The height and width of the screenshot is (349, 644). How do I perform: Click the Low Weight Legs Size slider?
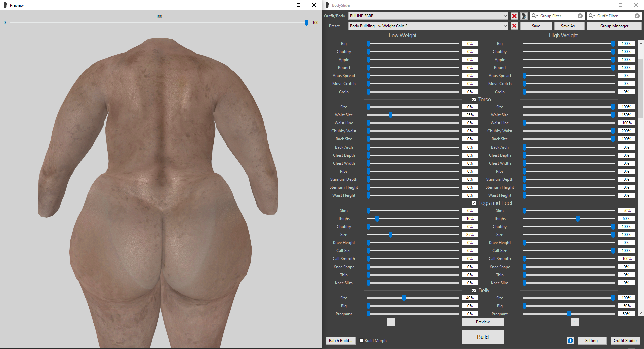tap(413, 235)
